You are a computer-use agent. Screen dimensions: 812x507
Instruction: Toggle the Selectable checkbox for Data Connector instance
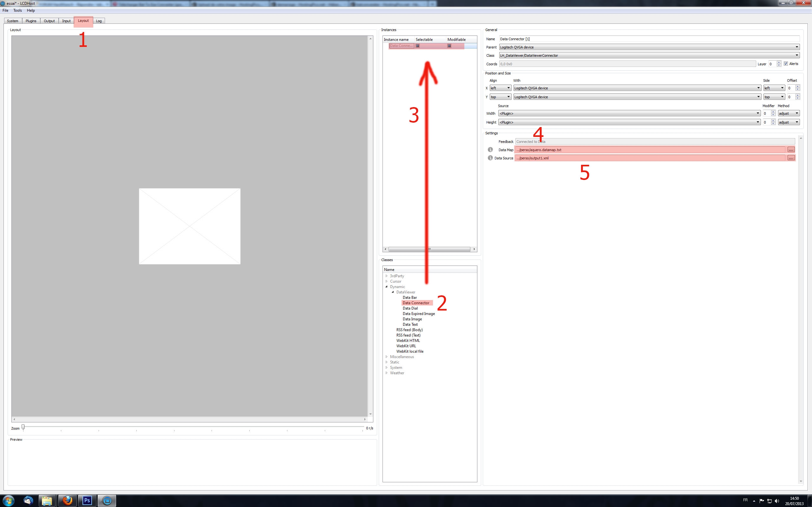point(418,46)
